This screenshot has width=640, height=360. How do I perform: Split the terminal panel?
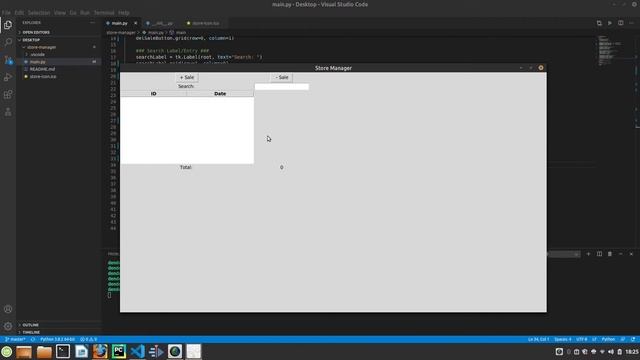[599, 254]
